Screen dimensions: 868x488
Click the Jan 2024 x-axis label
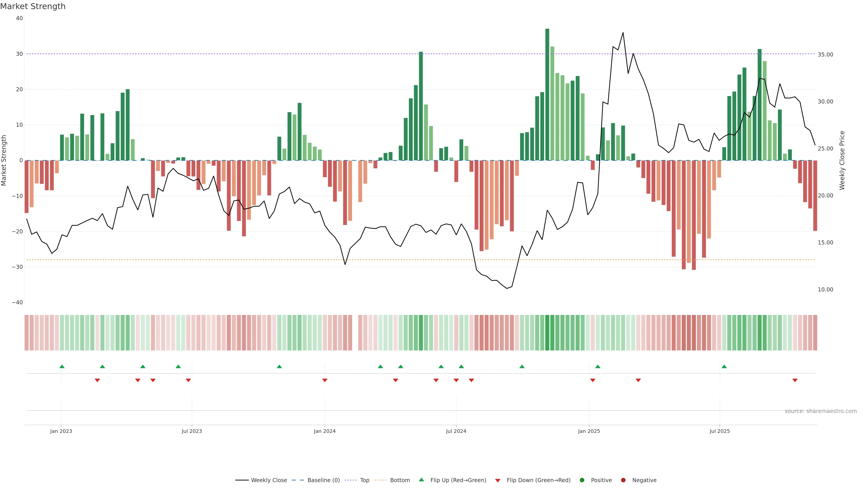(x=325, y=431)
